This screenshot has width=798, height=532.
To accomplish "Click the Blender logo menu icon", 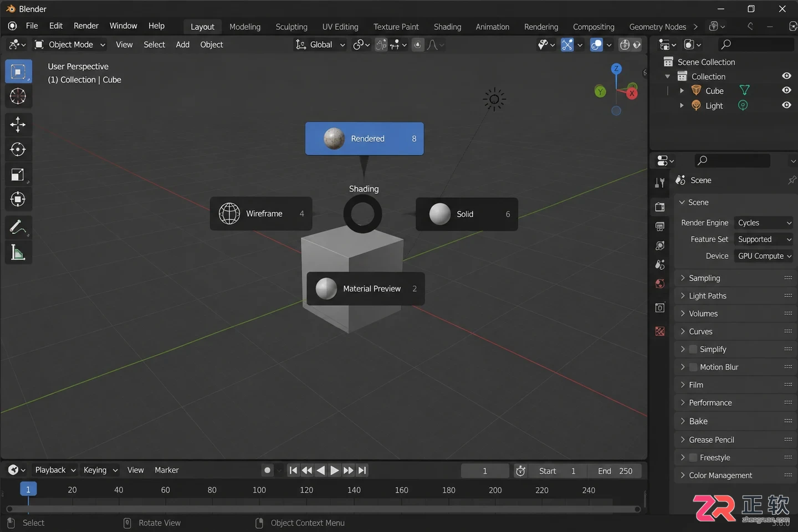I will tap(12, 26).
